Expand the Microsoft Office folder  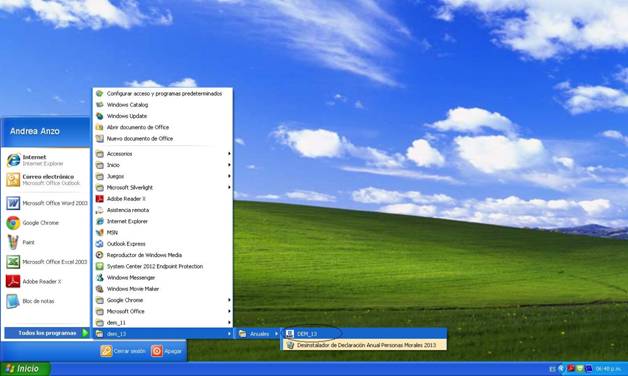[x=163, y=311]
